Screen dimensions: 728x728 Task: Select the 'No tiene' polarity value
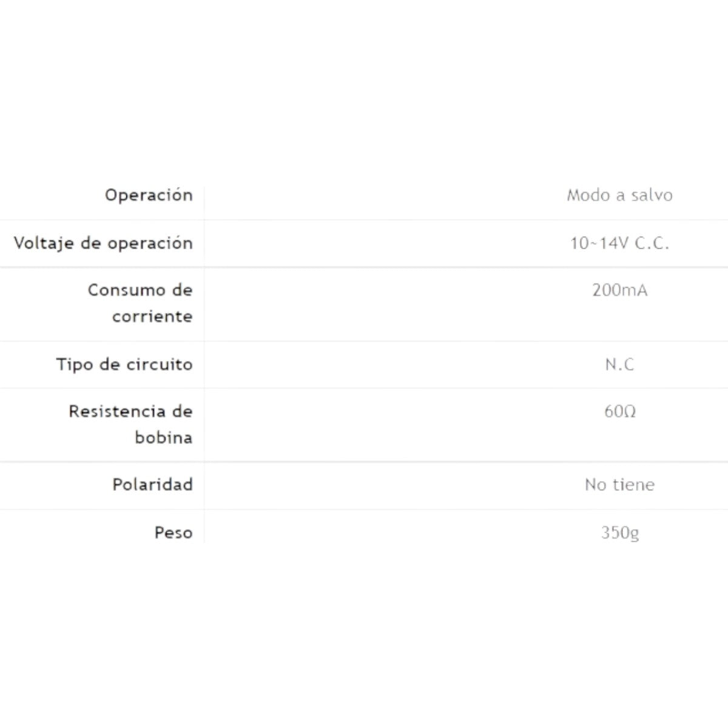pyautogui.click(x=619, y=485)
